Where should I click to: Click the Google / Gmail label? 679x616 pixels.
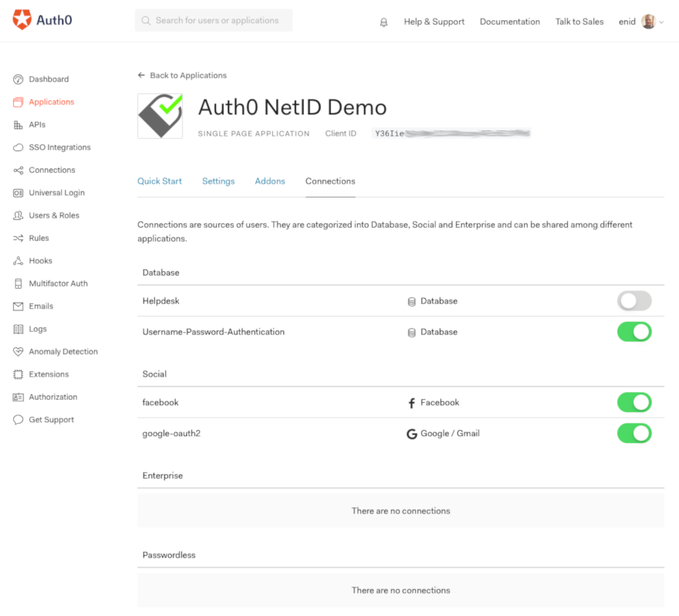point(450,434)
